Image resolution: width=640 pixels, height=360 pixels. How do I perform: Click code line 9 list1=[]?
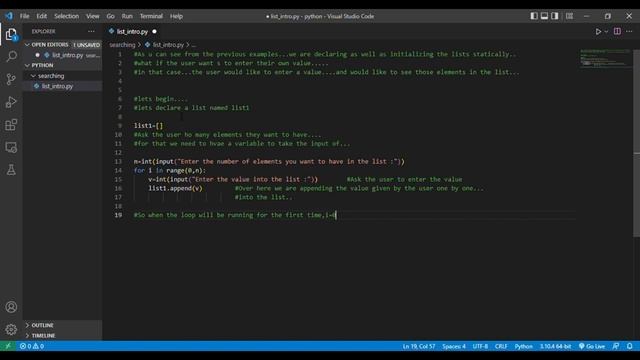pyautogui.click(x=148, y=126)
